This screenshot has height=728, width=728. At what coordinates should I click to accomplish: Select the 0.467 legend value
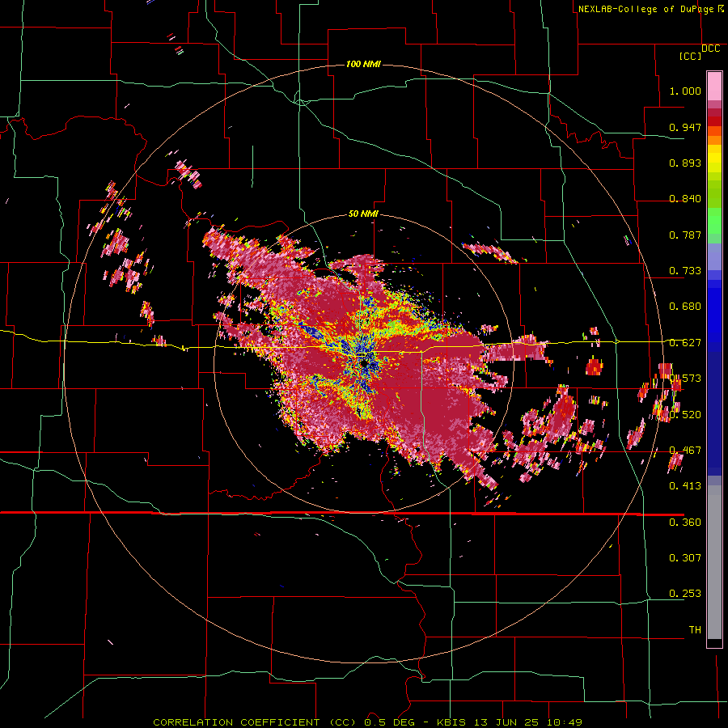[x=685, y=451]
